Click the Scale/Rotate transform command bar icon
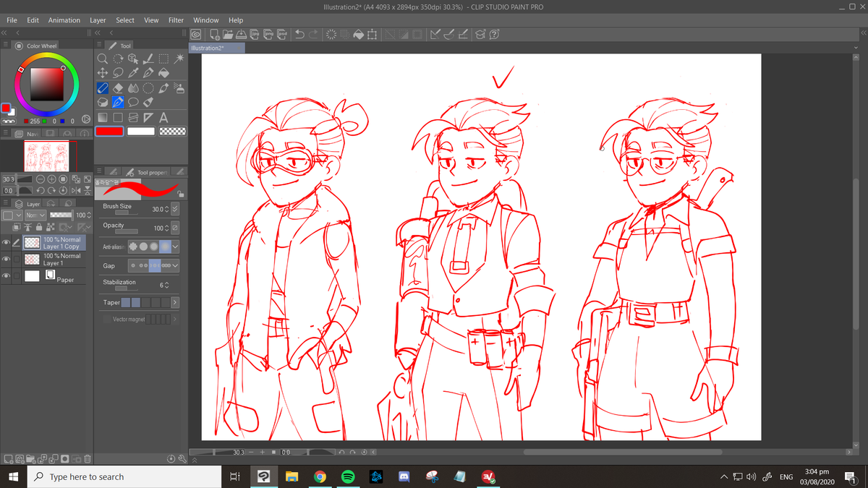Viewport: 868px width, 488px height. [x=371, y=34]
